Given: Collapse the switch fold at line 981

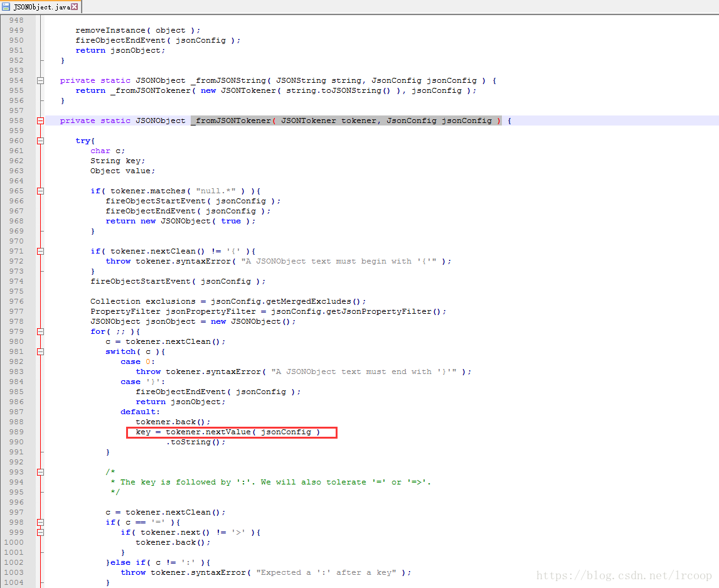Looking at the screenshot, I should [x=40, y=352].
